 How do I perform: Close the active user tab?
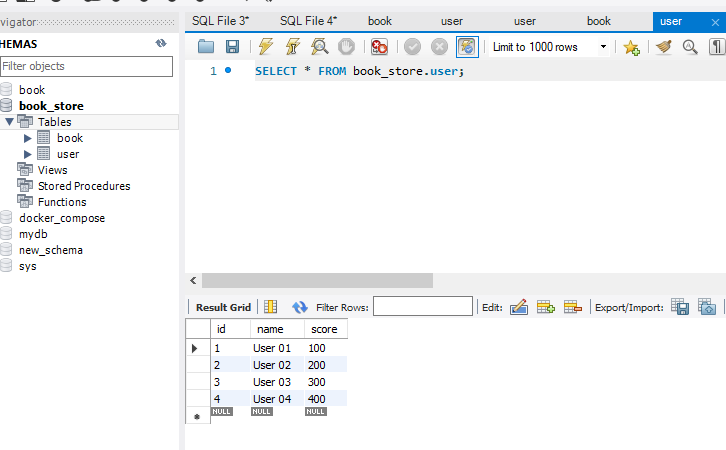coord(715,22)
